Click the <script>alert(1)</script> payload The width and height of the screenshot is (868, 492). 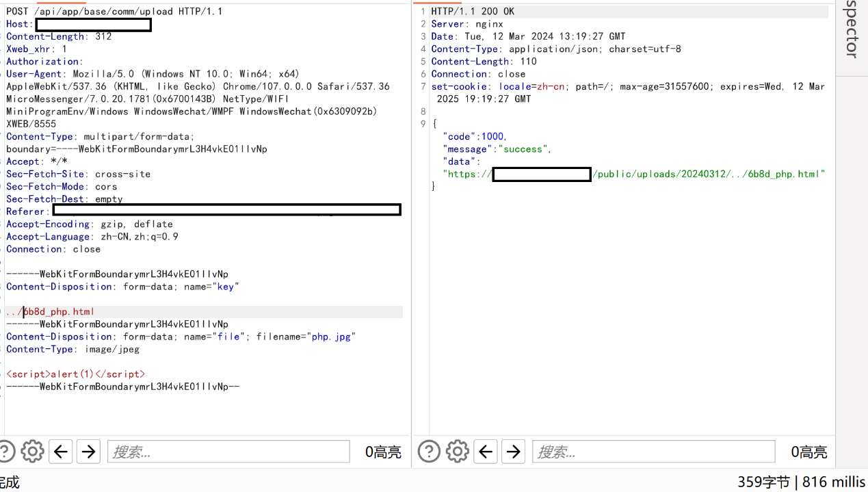pyautogui.click(x=76, y=374)
